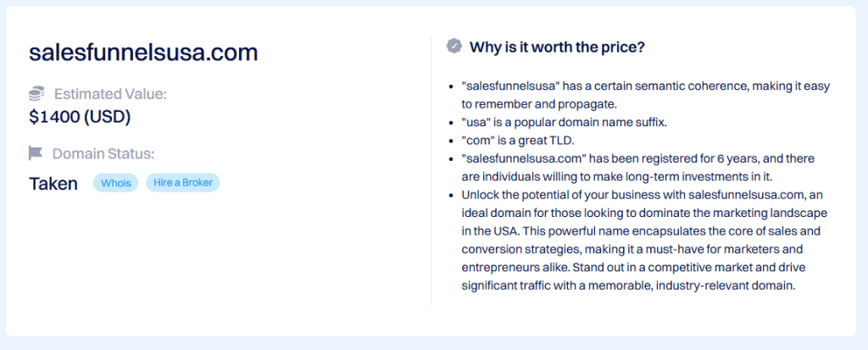Image resolution: width=868 pixels, height=350 pixels.
Task: Click the verified badge icon near heading
Action: click(454, 46)
